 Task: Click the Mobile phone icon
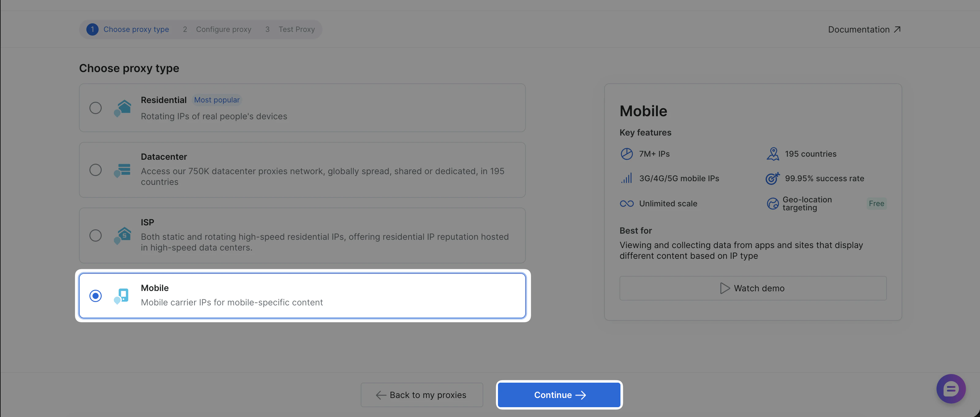(x=121, y=295)
